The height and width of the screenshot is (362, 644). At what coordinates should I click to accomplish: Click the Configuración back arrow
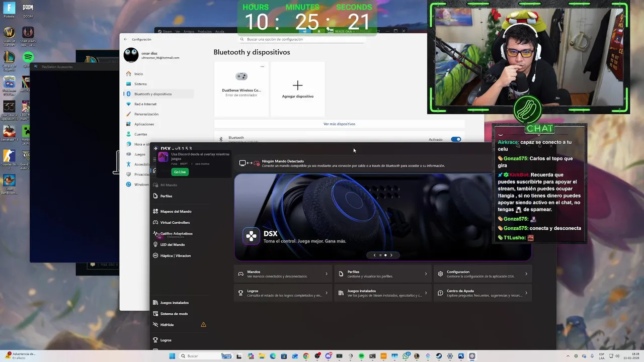click(x=125, y=39)
